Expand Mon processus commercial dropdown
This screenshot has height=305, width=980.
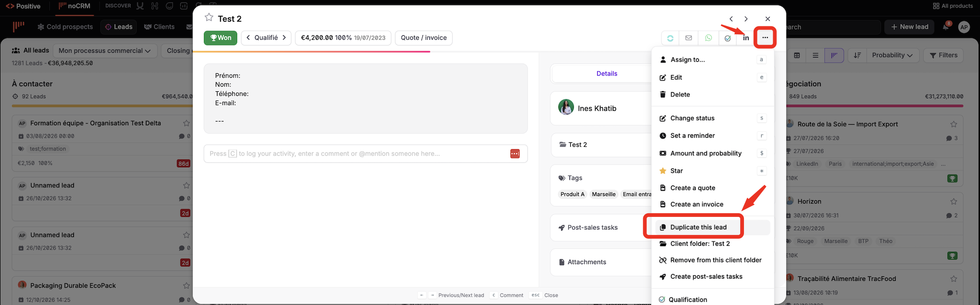(x=105, y=51)
